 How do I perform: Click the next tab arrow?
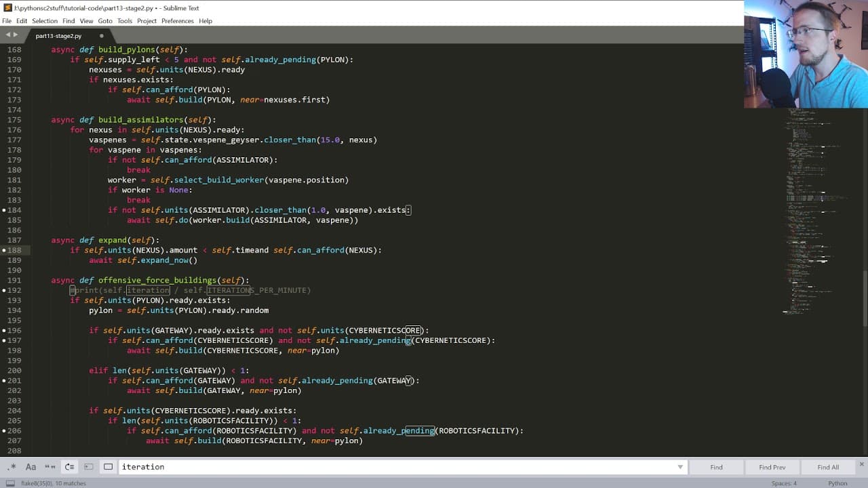point(16,35)
